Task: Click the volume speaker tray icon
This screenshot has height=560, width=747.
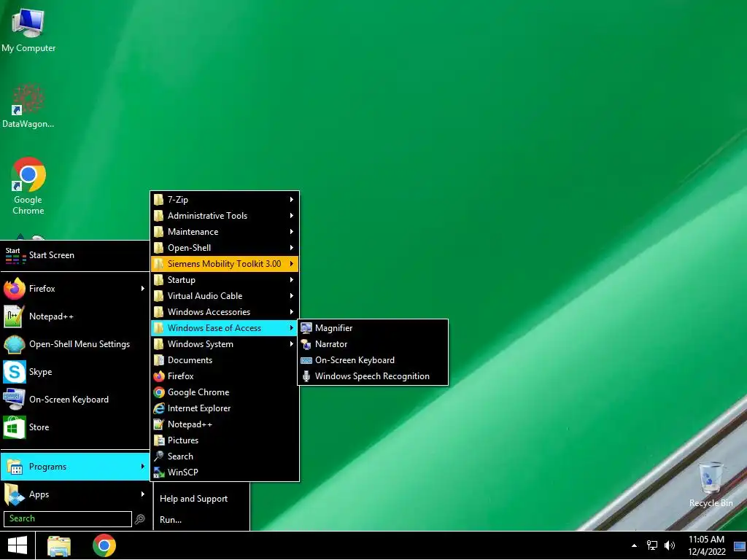Action: (670, 545)
